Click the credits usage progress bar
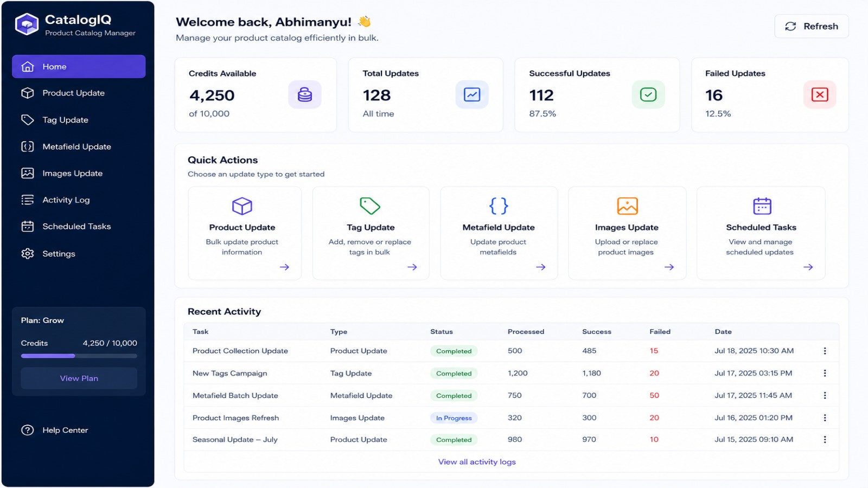Screen dimensions: 868x488 (79, 356)
